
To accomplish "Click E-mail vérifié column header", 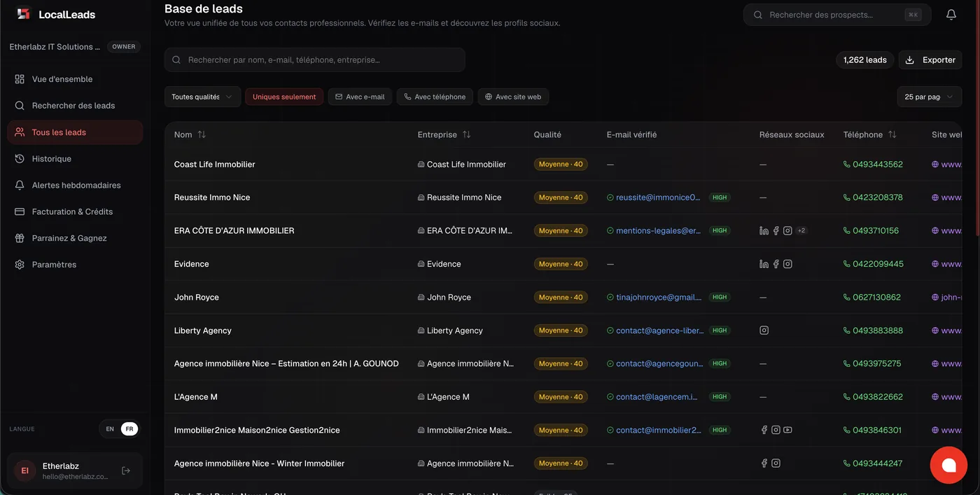I will [x=631, y=134].
